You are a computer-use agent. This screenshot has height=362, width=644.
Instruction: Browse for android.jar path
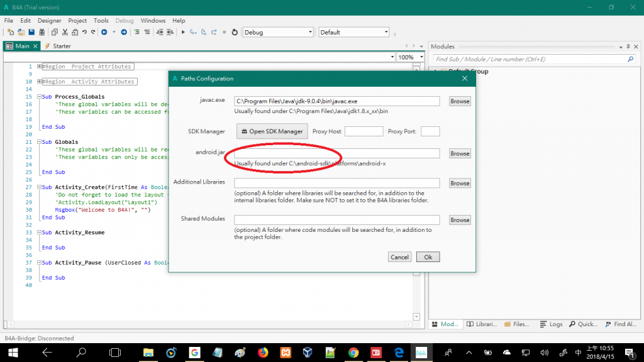tap(460, 153)
